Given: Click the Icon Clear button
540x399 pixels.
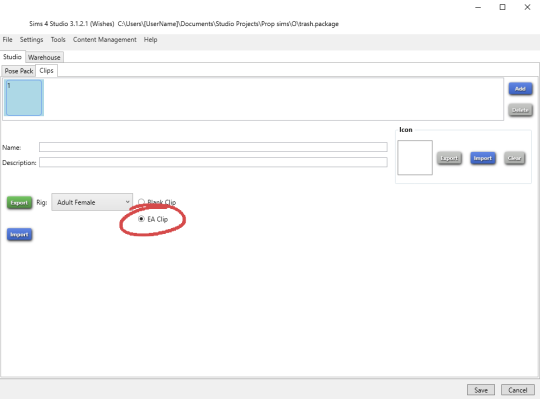Looking at the screenshot, I should click(x=515, y=158).
